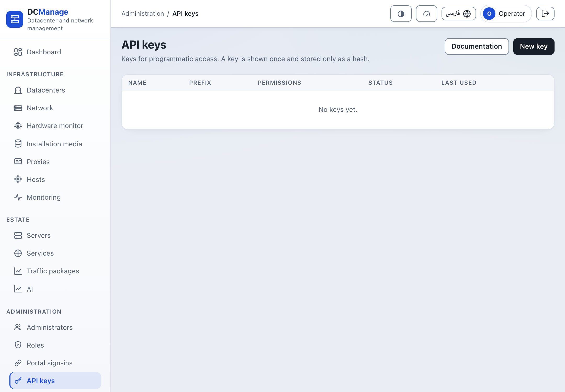Open Monitoring section
This screenshot has width=565, height=392.
(x=55, y=197)
